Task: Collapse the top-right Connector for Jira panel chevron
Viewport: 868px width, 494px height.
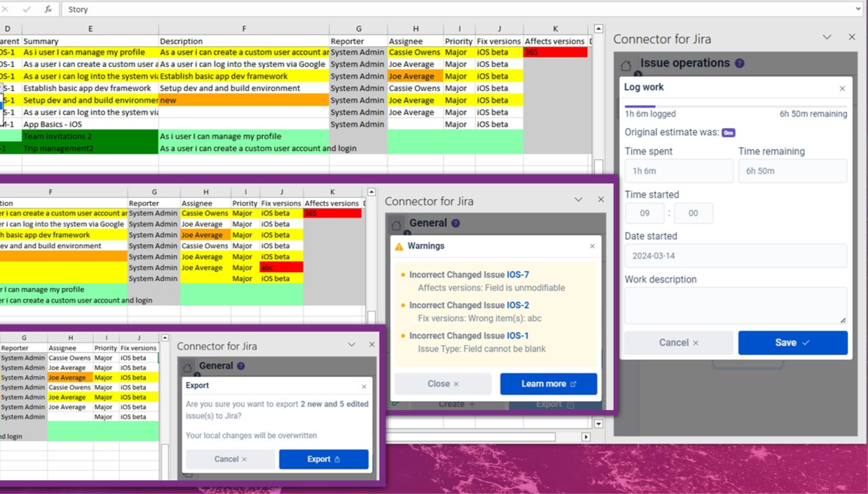Action: coord(827,38)
